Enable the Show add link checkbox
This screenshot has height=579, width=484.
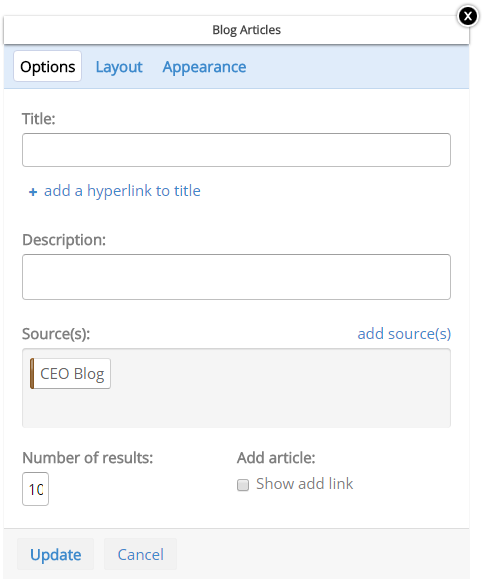(243, 485)
